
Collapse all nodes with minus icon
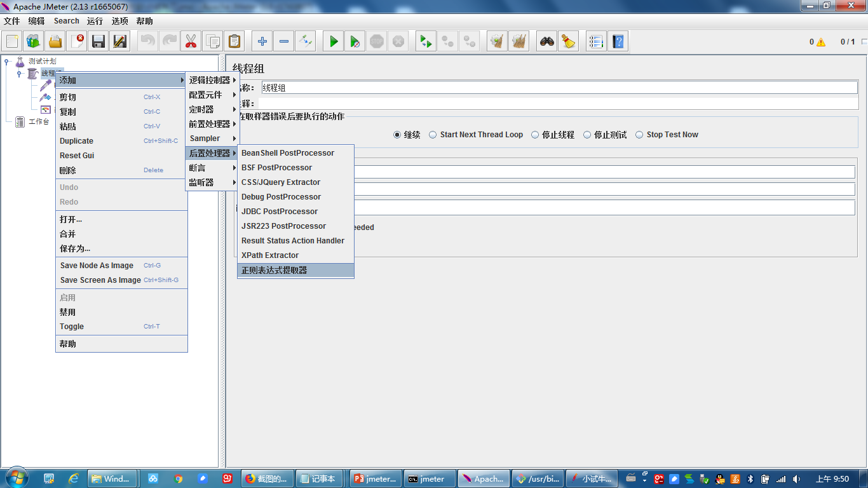[x=284, y=41]
